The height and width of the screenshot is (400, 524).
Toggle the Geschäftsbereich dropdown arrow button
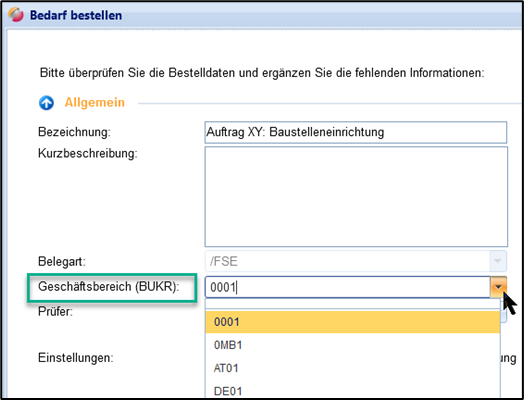tap(498, 287)
